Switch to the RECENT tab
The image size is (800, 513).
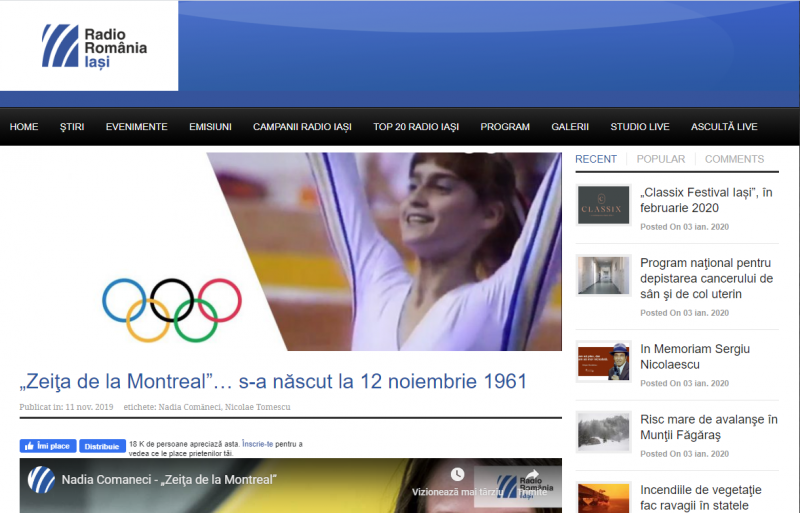(596, 159)
